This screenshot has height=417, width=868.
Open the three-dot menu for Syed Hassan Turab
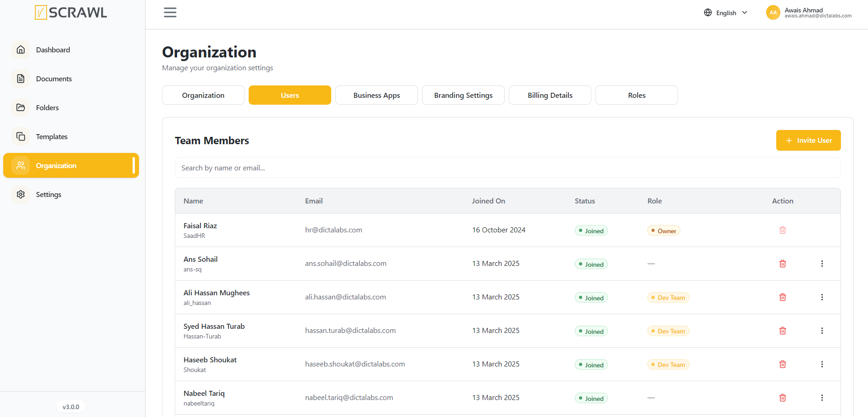[x=822, y=331]
